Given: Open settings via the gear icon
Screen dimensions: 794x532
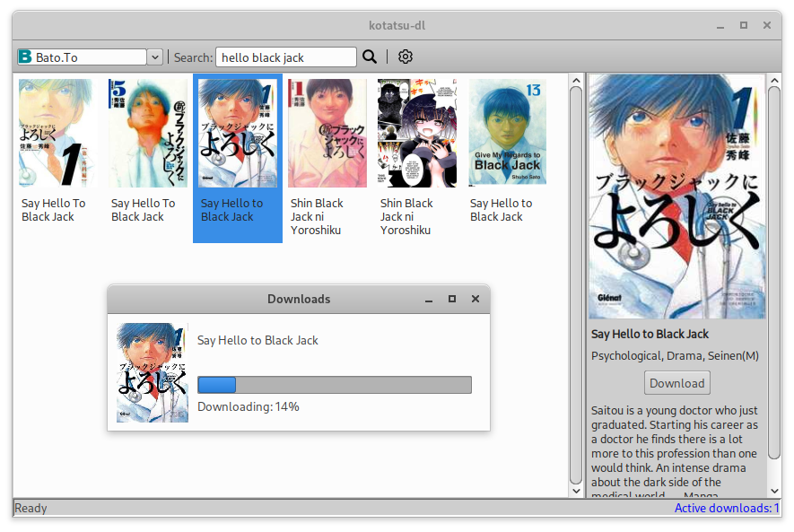Looking at the screenshot, I should 406,57.
